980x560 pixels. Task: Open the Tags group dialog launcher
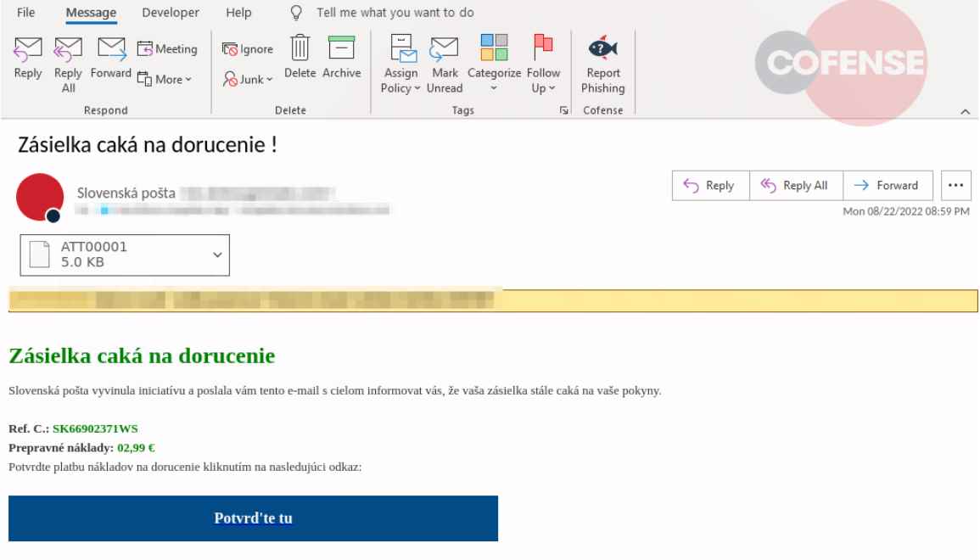click(x=563, y=110)
